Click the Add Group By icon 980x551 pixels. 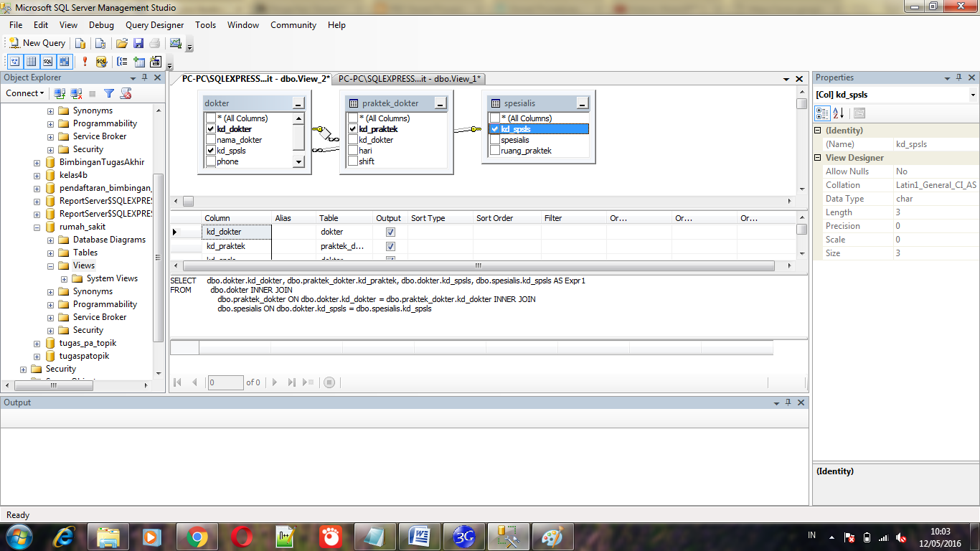[123, 62]
